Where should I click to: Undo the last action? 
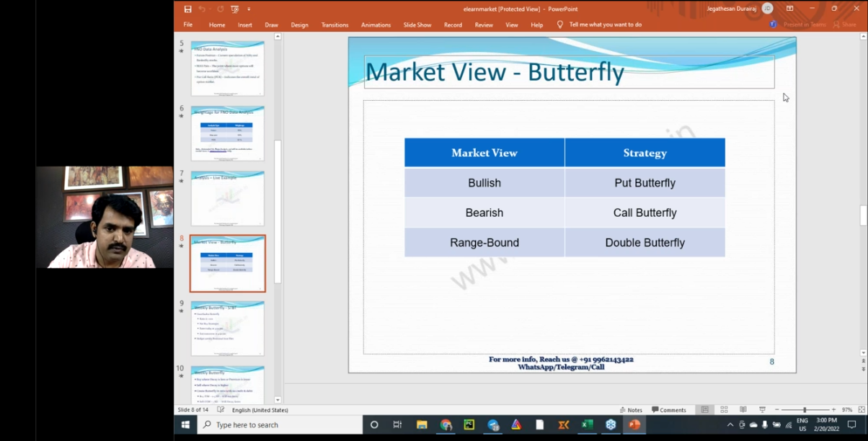tap(202, 9)
